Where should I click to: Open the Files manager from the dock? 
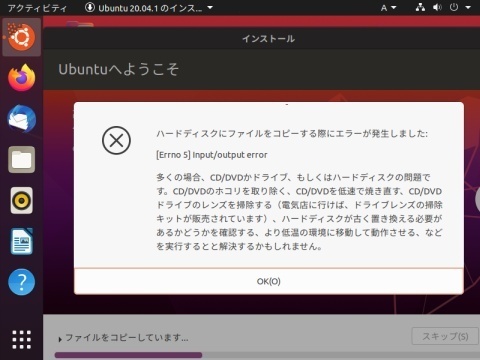[21, 160]
